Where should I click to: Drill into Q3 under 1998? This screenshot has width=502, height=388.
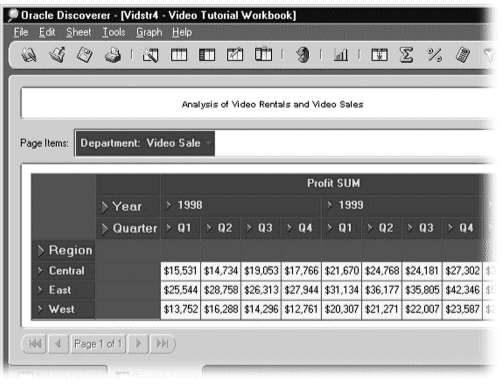click(249, 228)
